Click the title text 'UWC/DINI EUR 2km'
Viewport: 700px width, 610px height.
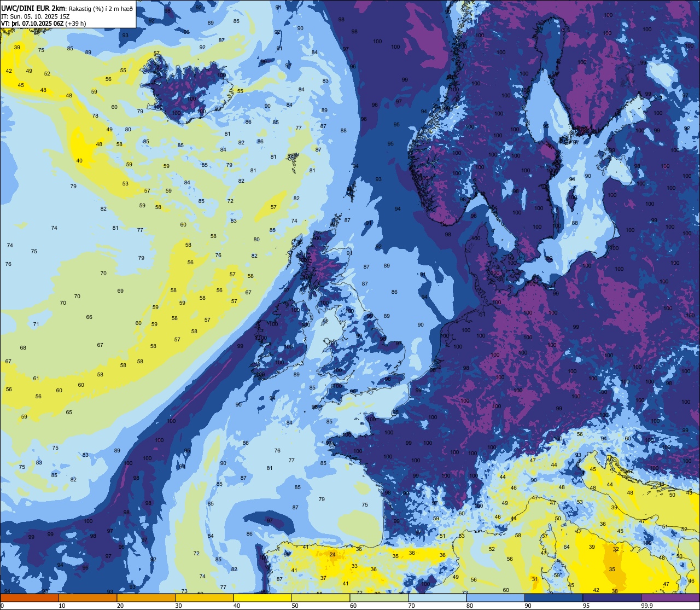[x=32, y=8]
